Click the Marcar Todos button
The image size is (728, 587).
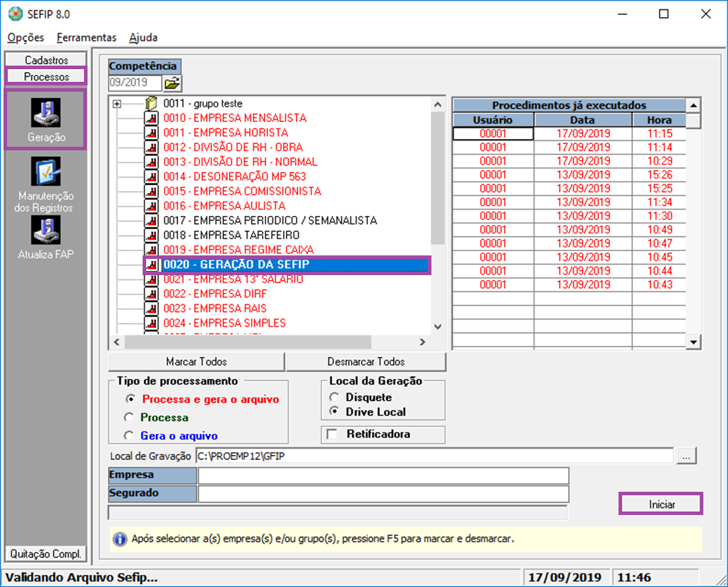[196, 362]
